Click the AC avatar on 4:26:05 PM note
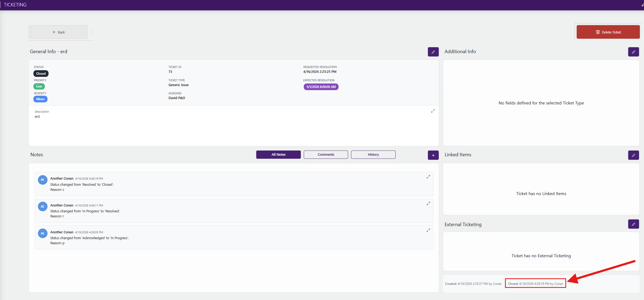This screenshot has width=644, height=300. click(42, 233)
